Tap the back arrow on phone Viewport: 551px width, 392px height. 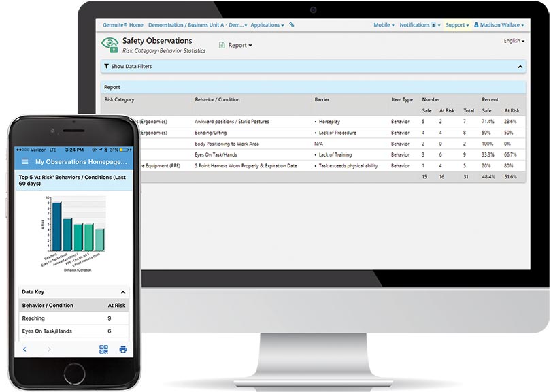(25, 349)
